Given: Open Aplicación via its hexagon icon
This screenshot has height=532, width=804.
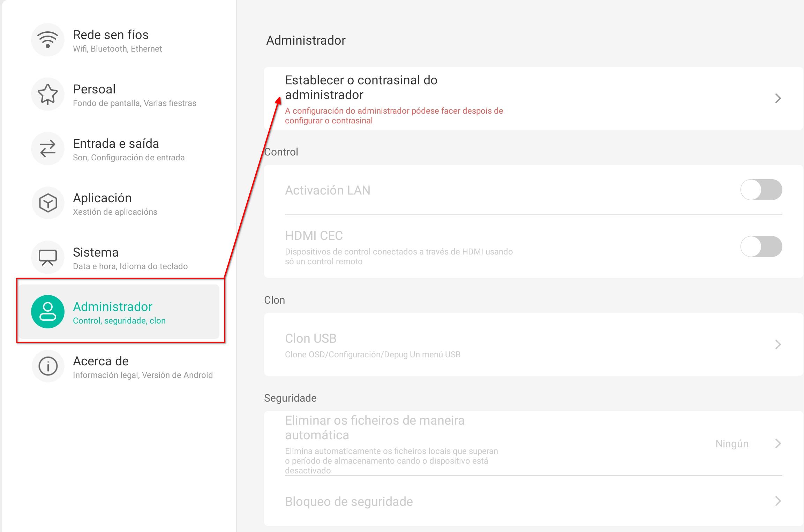Looking at the screenshot, I should click(x=48, y=203).
